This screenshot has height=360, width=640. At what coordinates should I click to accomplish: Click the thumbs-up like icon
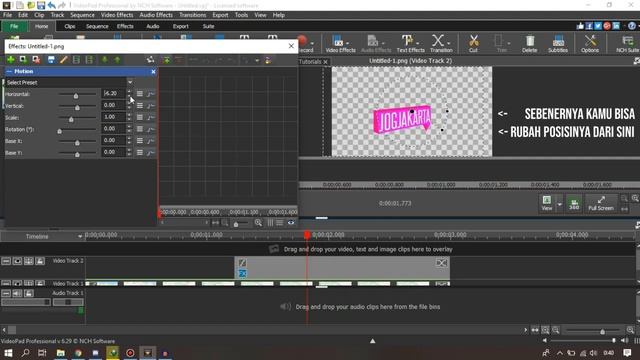pos(580,26)
